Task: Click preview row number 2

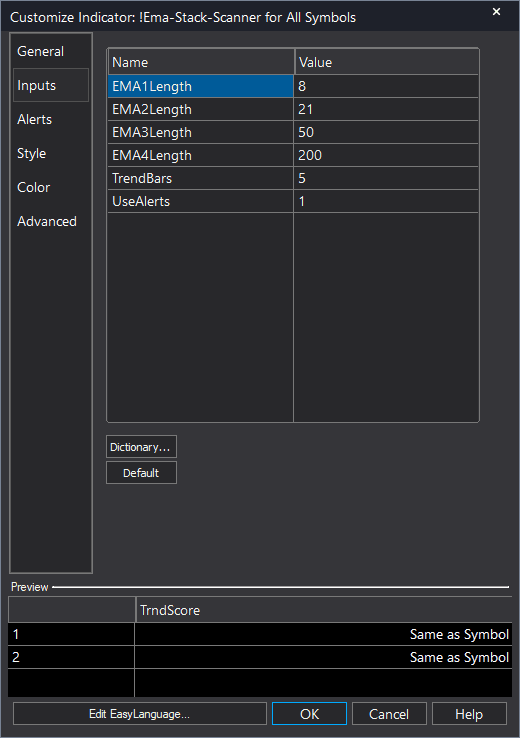Action: [x=72, y=658]
